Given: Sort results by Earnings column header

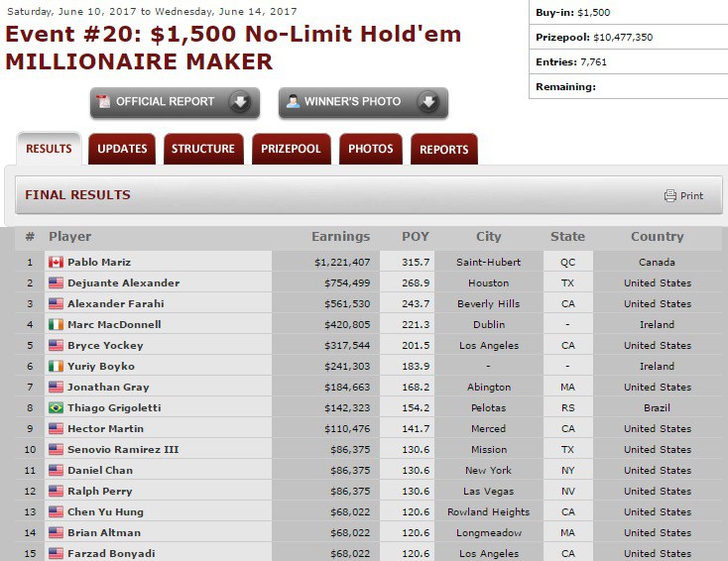Looking at the screenshot, I should click(340, 237).
